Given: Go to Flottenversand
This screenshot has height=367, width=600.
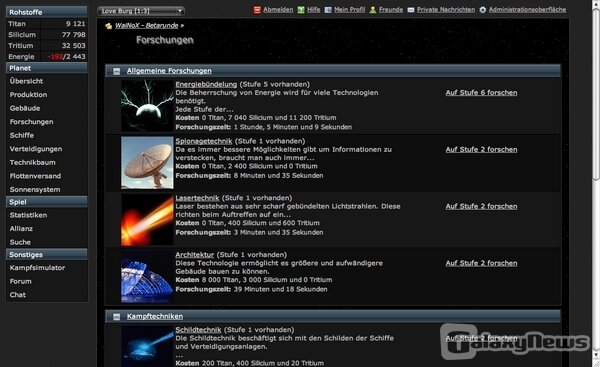Looking at the screenshot, I should 35,176.
